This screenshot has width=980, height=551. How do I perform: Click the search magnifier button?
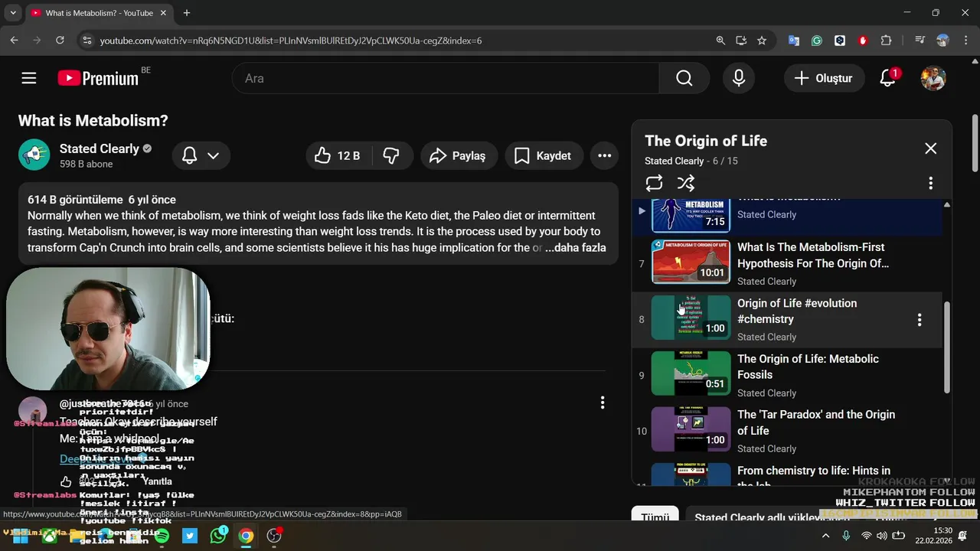(x=684, y=78)
